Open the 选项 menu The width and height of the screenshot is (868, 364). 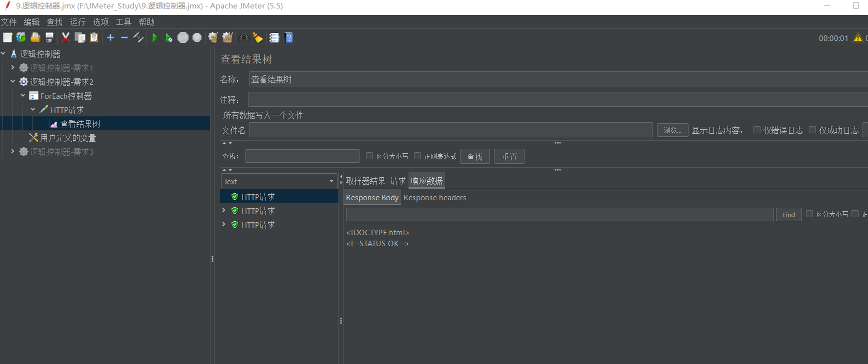(100, 22)
